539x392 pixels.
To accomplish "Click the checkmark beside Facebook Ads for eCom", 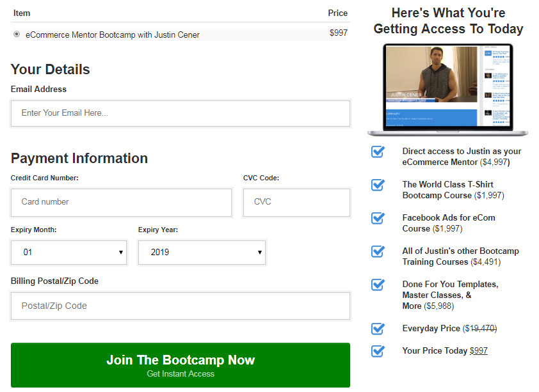I will coord(378,218).
